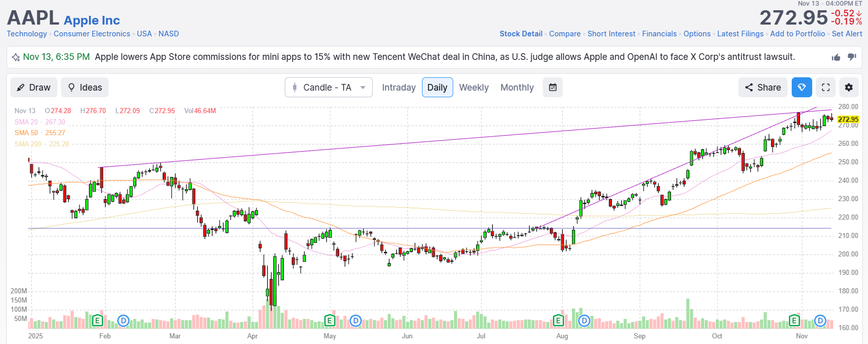Switch to Monthly timeframe

tap(517, 88)
